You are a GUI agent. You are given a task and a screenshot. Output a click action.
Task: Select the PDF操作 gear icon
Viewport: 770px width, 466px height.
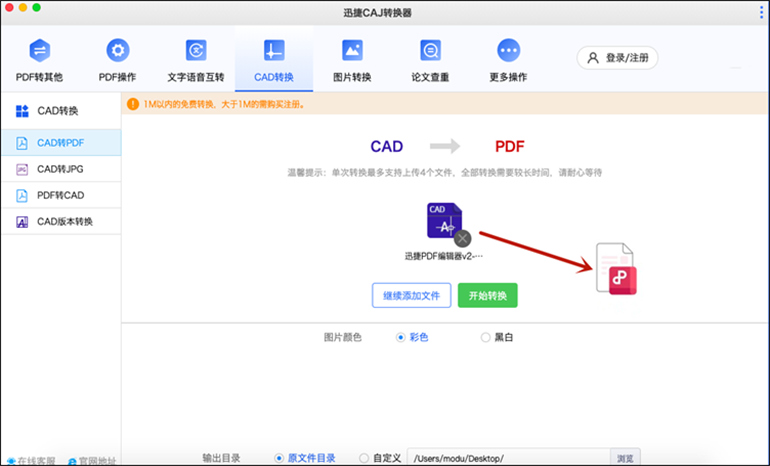click(x=118, y=50)
